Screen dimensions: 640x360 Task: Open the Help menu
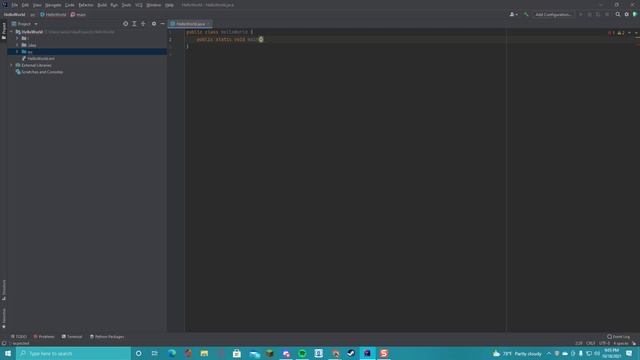tap(169, 5)
